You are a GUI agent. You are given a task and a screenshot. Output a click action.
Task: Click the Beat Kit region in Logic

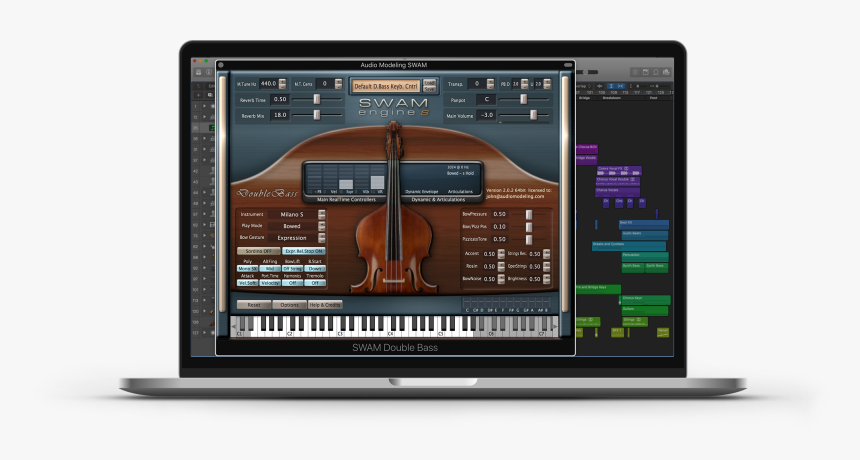643,224
